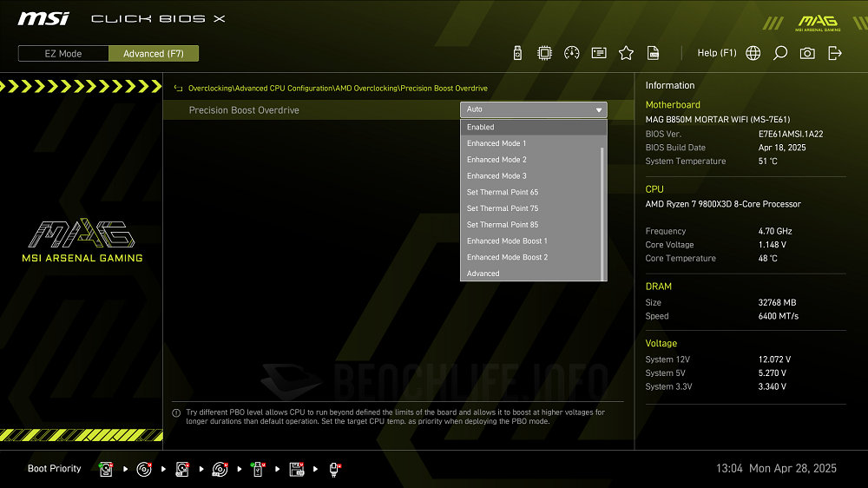Click the dropdown list scrollbar
This screenshot has height=488, width=868.
click(602, 214)
